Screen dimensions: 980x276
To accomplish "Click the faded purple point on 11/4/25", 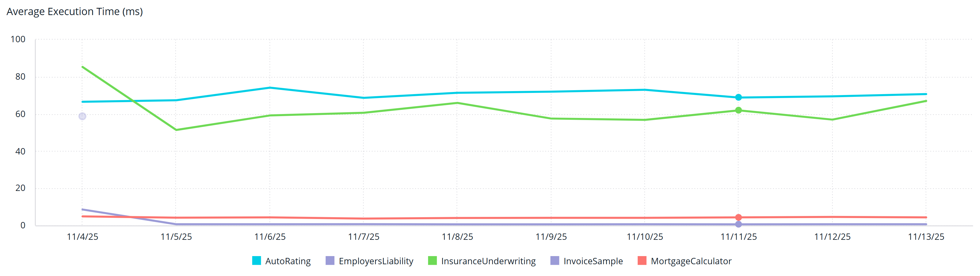I will [x=82, y=116].
